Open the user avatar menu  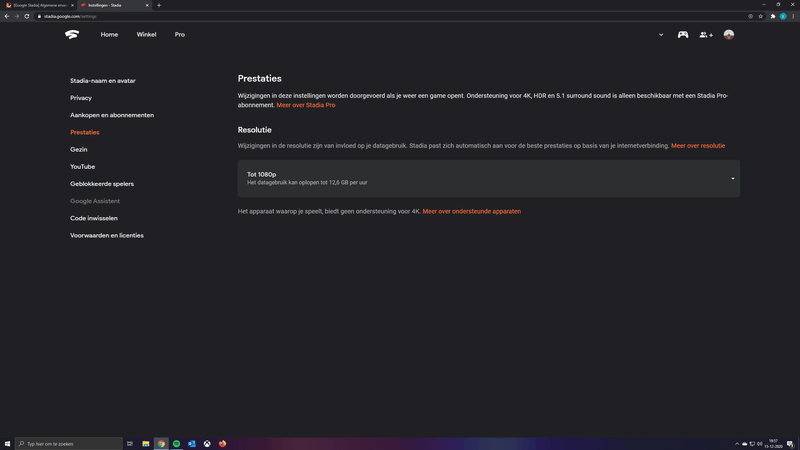[x=729, y=35]
